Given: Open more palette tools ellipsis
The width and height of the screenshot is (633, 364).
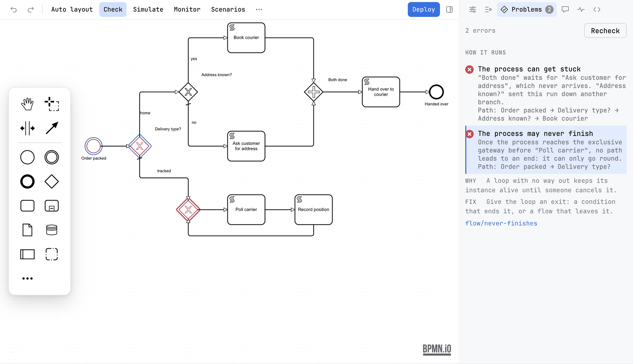Looking at the screenshot, I should [x=27, y=279].
